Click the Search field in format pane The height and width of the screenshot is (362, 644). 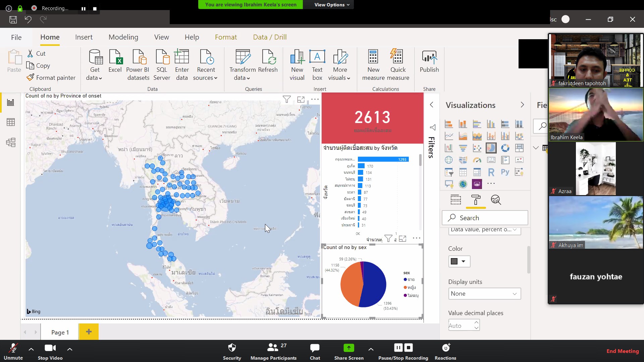pos(485,218)
